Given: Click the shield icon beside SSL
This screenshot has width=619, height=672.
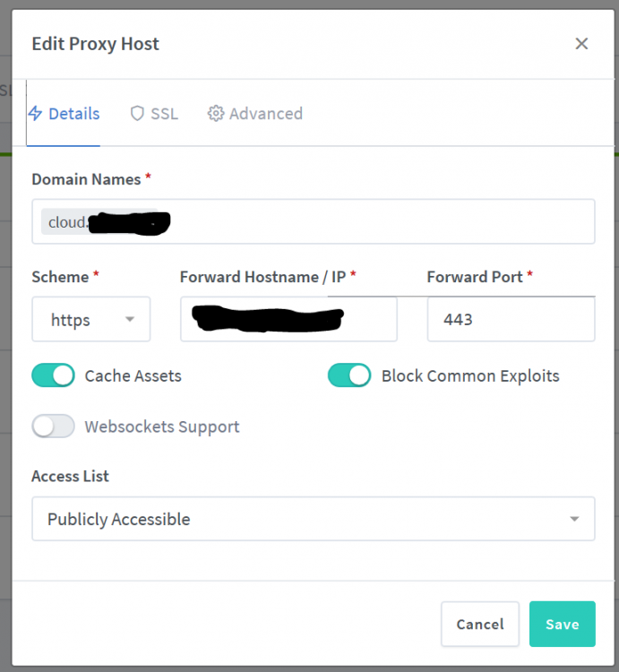Looking at the screenshot, I should (137, 114).
